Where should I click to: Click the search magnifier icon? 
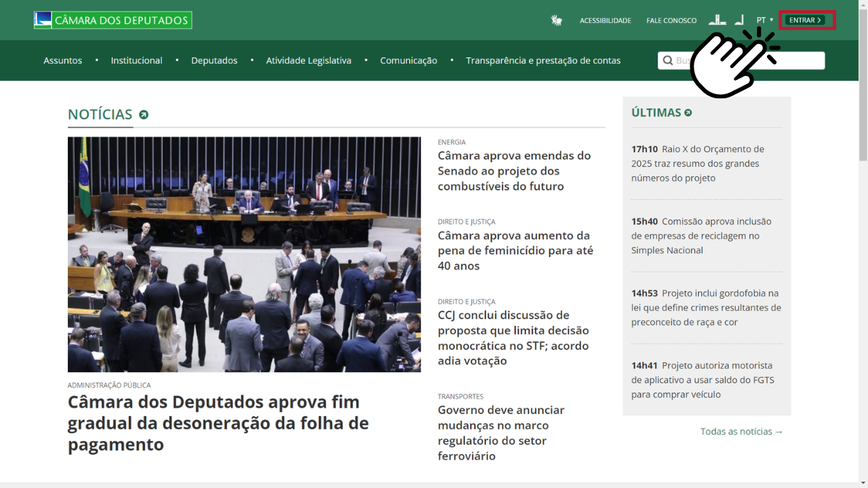click(x=668, y=60)
